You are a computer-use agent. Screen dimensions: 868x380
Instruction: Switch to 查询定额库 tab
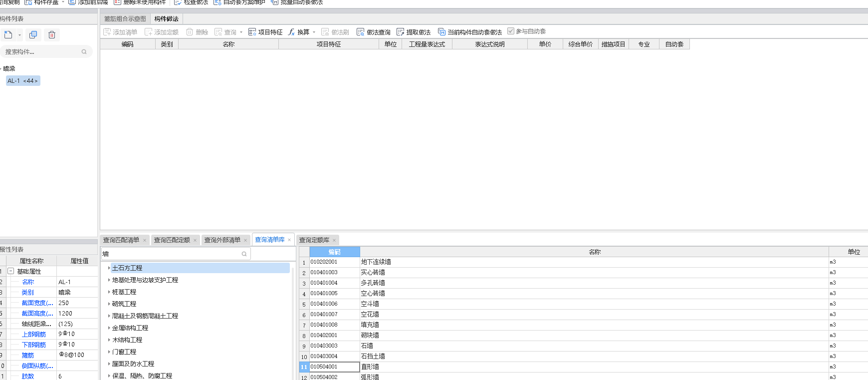click(314, 240)
